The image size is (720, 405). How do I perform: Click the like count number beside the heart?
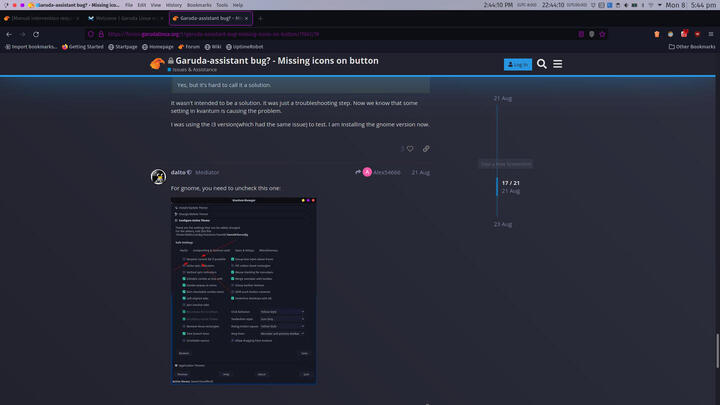coord(402,149)
